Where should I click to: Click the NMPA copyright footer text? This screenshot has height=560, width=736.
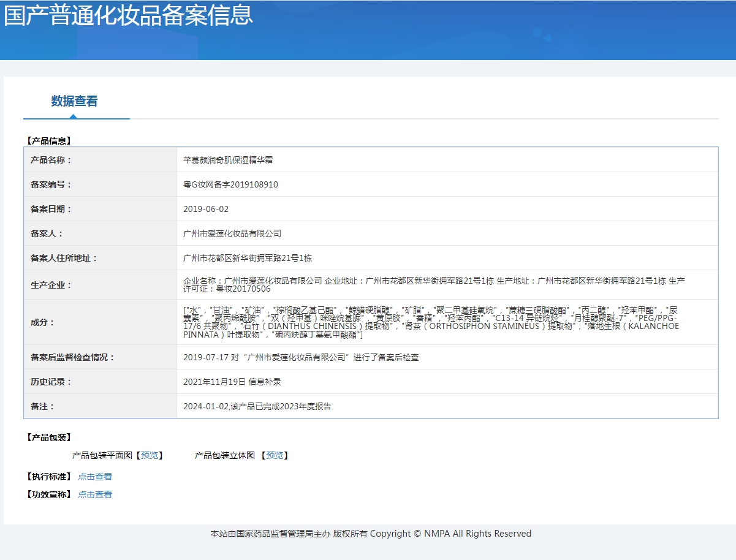[x=371, y=534]
